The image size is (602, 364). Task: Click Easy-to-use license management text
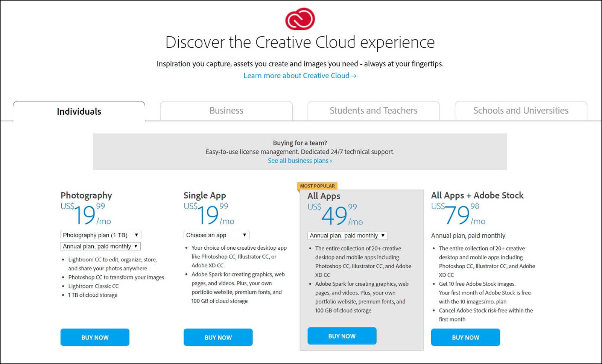[x=300, y=152]
